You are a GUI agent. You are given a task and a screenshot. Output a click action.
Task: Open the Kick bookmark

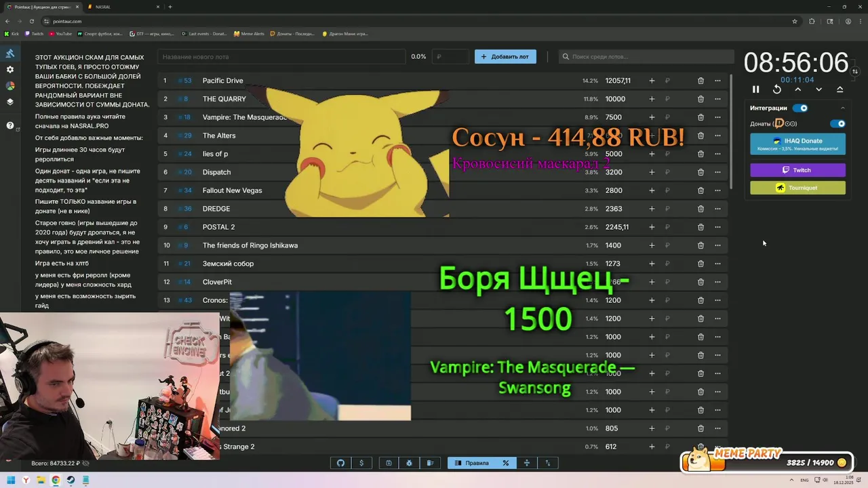(x=12, y=33)
